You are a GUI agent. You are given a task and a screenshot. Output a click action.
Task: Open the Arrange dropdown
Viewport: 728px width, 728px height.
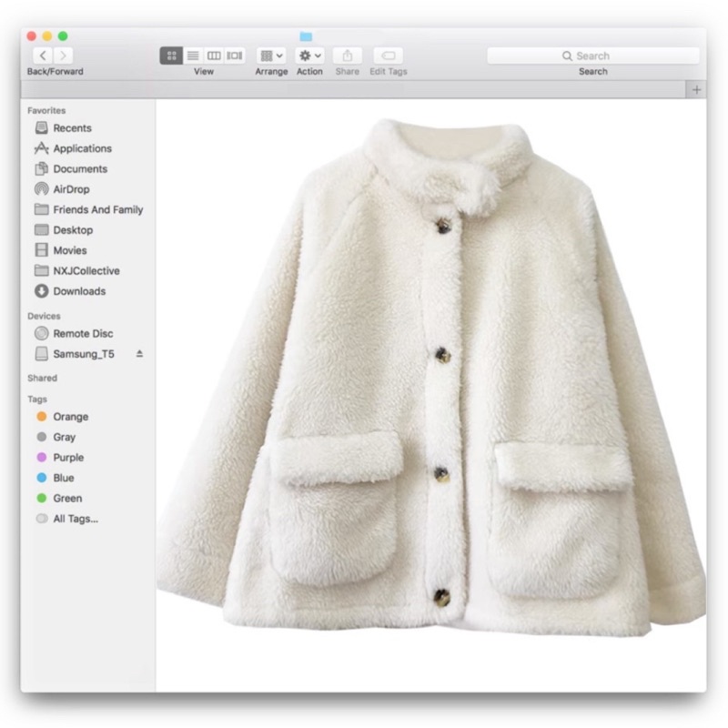tap(271, 56)
